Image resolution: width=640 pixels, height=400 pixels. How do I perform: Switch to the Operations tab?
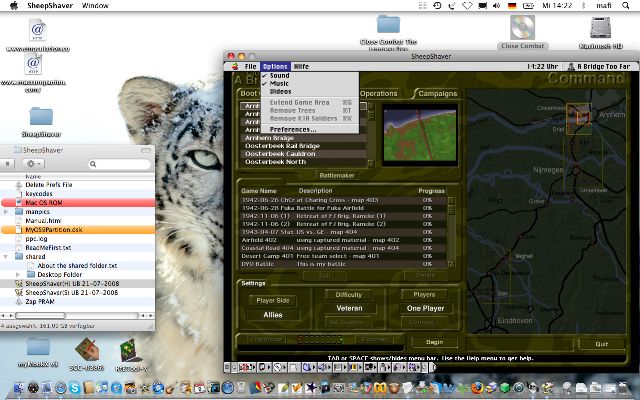378,93
